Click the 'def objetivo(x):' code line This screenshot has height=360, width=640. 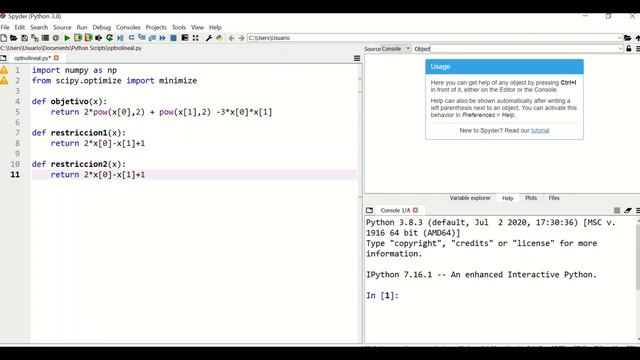pos(69,101)
